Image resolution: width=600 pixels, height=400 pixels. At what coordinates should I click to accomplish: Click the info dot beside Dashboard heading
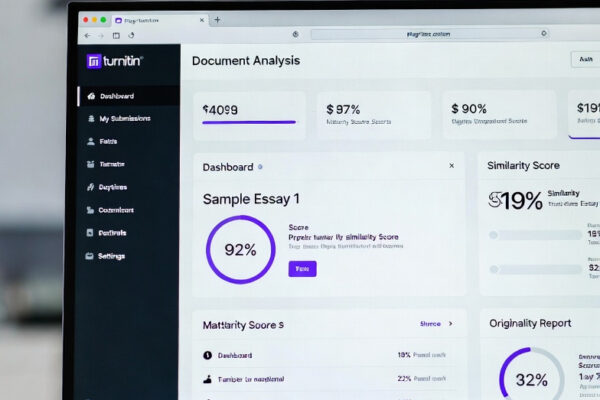pos(261,167)
